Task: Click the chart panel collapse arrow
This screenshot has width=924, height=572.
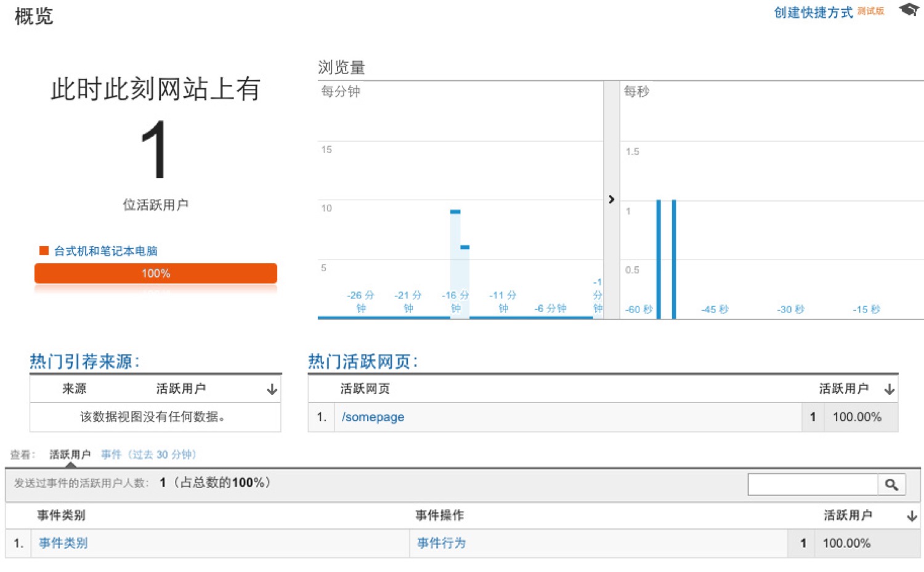Action: pos(611,199)
